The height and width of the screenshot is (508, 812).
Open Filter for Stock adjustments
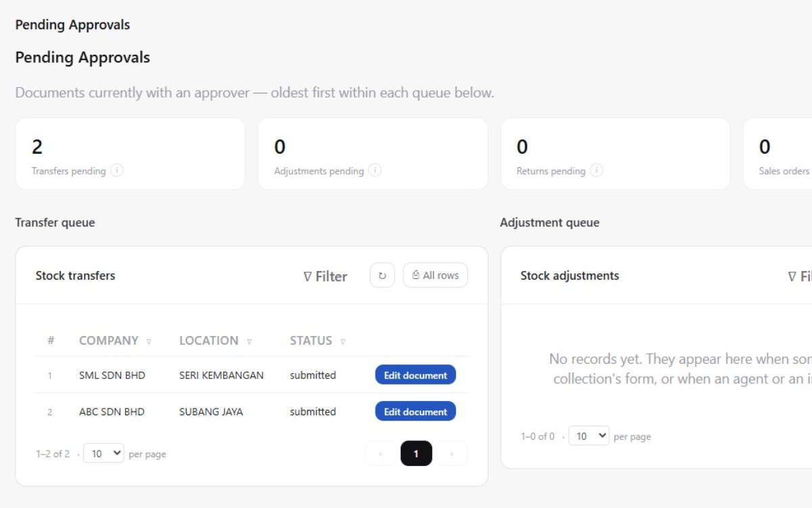tap(800, 276)
